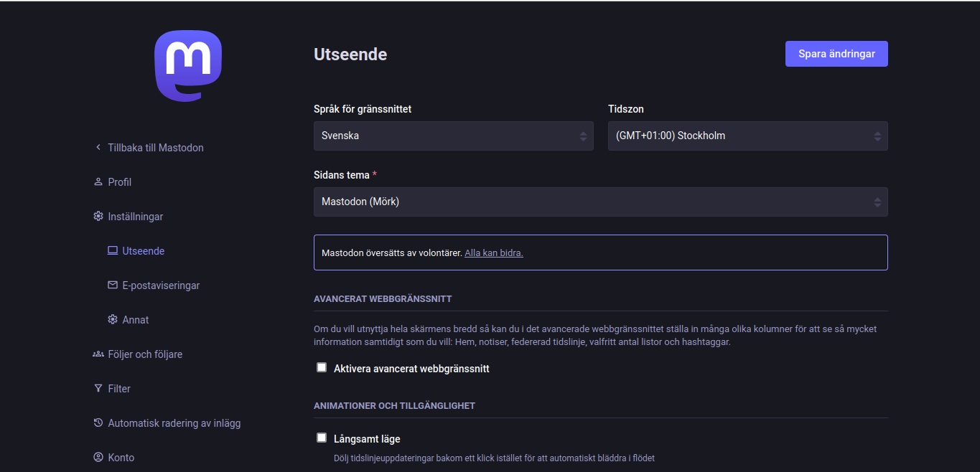
Task: Select the Inställningar gear icon
Action: coord(98,216)
